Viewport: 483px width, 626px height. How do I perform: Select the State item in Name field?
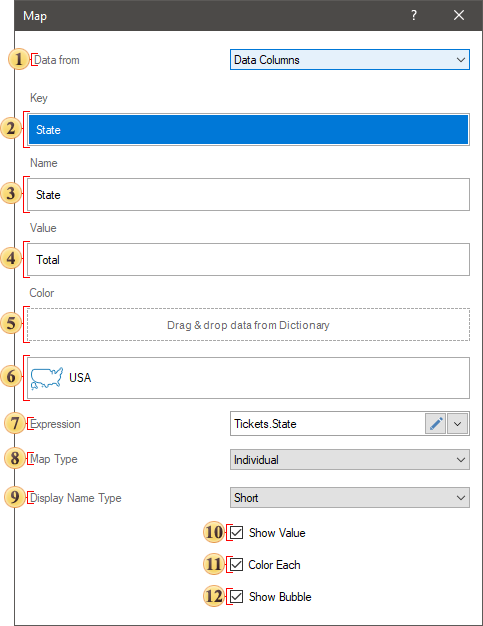click(x=248, y=195)
